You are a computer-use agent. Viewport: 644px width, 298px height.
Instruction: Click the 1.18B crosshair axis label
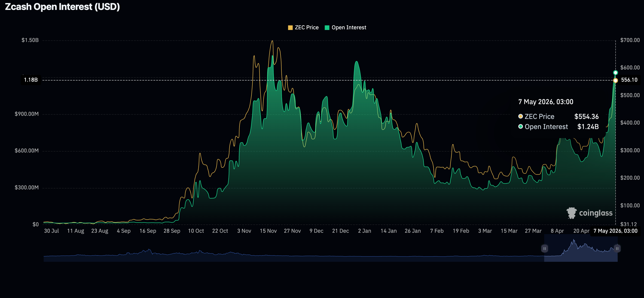pyautogui.click(x=31, y=80)
